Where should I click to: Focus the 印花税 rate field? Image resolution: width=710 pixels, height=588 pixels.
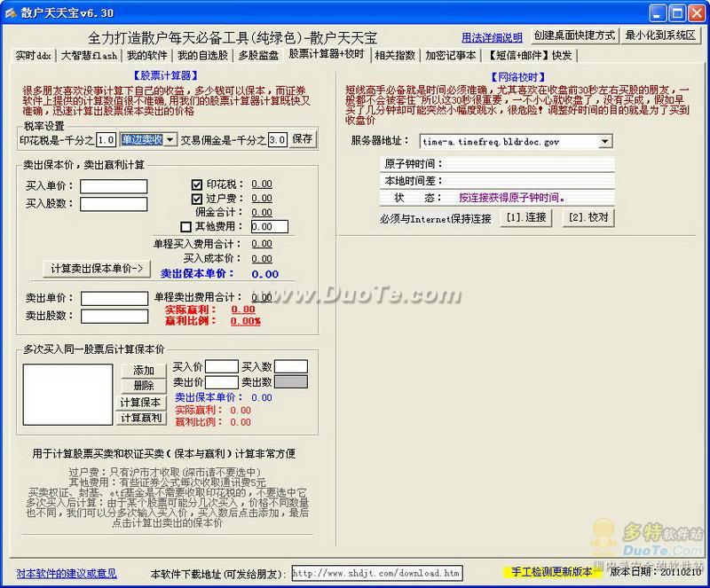(x=106, y=140)
